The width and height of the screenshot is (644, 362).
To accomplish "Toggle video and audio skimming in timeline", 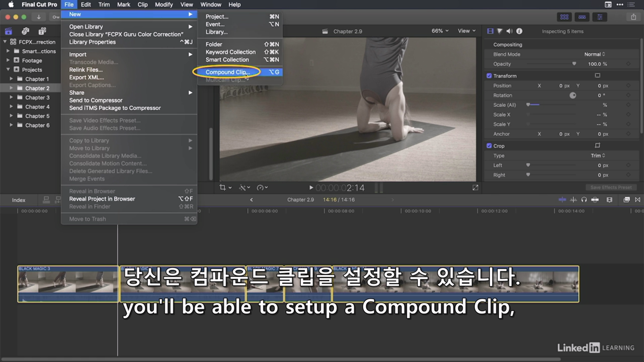I will pos(562,200).
